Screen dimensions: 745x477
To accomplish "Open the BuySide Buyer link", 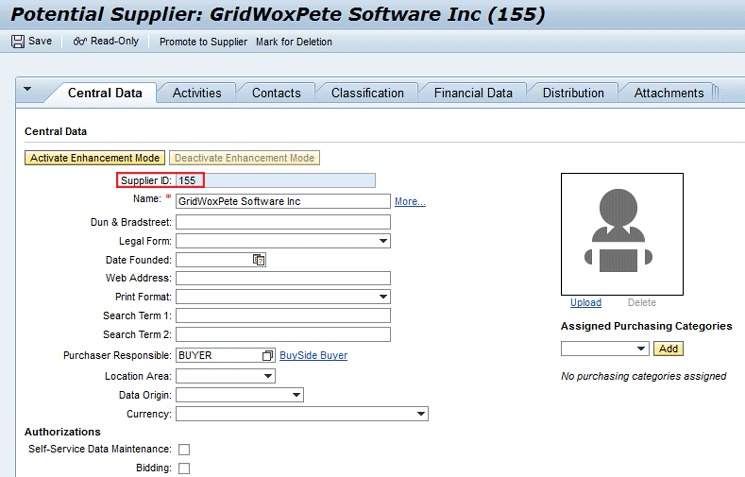I will pyautogui.click(x=313, y=356).
